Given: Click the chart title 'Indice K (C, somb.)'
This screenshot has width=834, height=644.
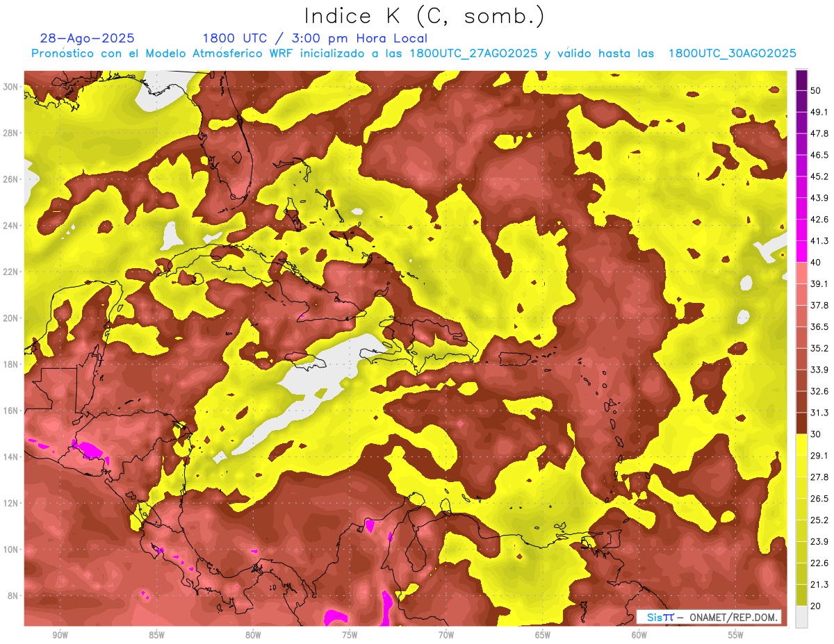Looking at the screenshot, I should [424, 15].
